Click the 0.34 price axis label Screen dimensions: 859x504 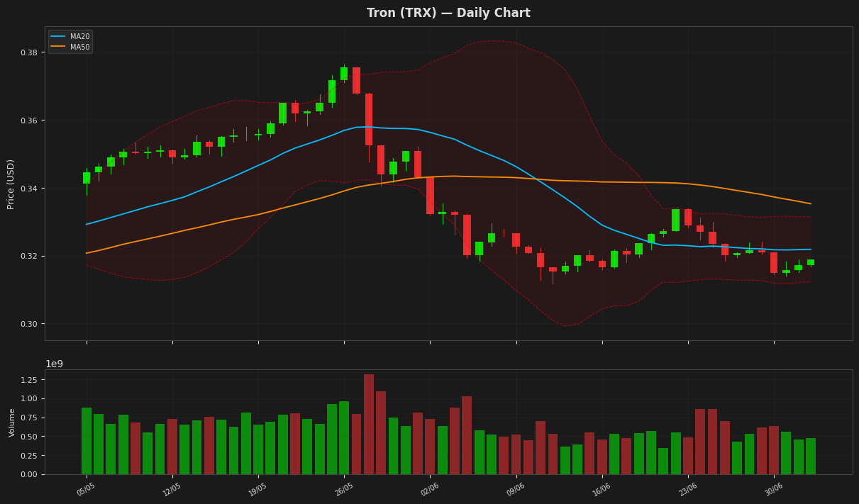29,189
